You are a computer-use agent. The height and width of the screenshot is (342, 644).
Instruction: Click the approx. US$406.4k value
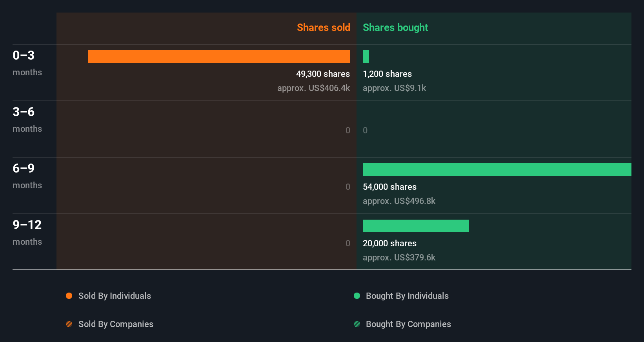pos(313,88)
